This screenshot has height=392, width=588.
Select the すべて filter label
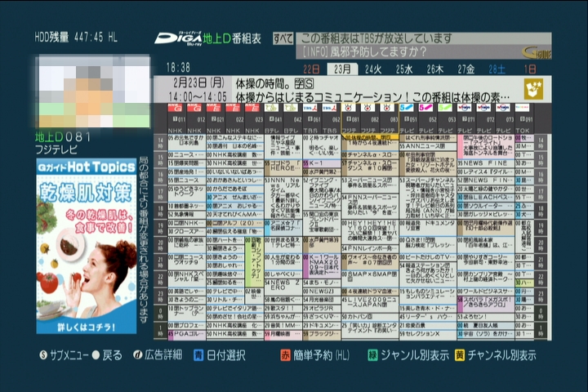[x=283, y=38]
